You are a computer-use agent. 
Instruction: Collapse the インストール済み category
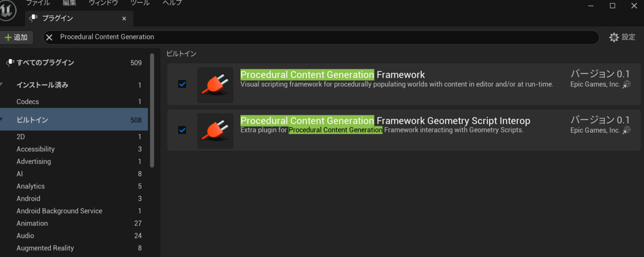[x=2, y=85]
